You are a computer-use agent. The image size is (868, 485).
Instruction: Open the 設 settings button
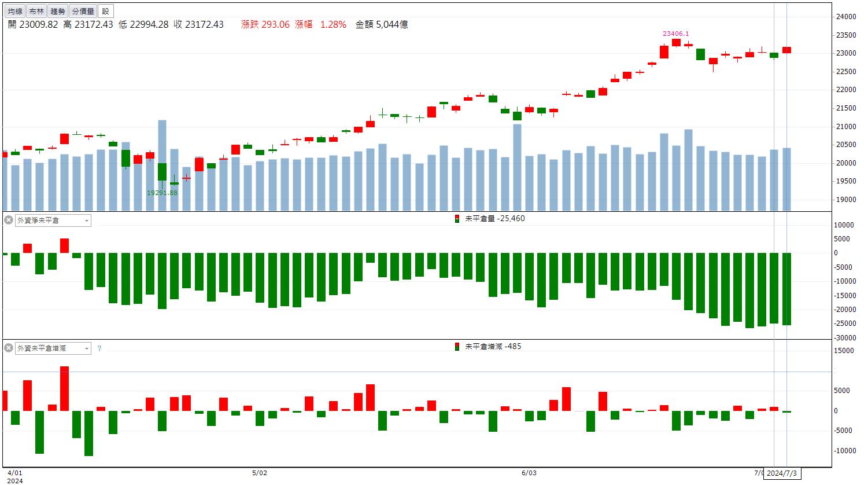(x=106, y=11)
